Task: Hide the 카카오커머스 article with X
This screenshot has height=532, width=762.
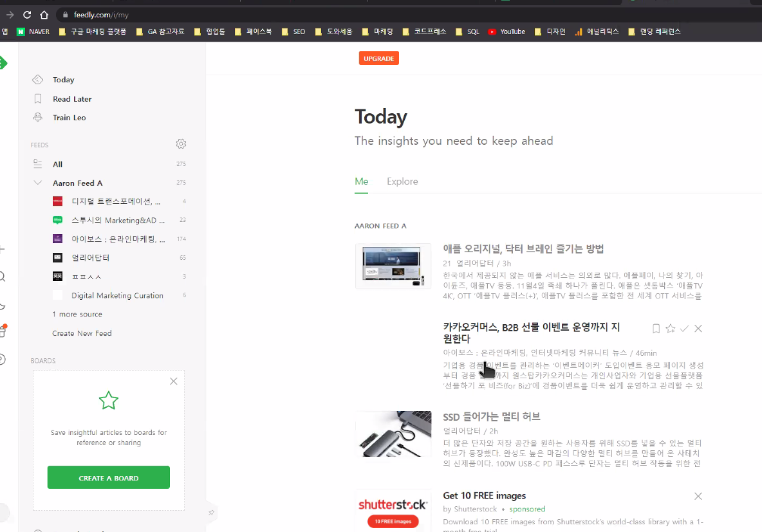Action: tap(698, 329)
